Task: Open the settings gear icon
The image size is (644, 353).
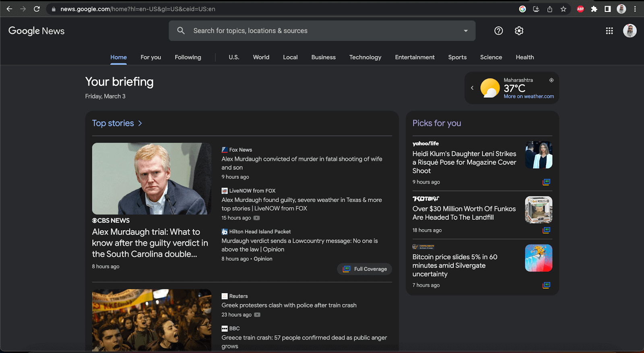Action: coord(519,31)
